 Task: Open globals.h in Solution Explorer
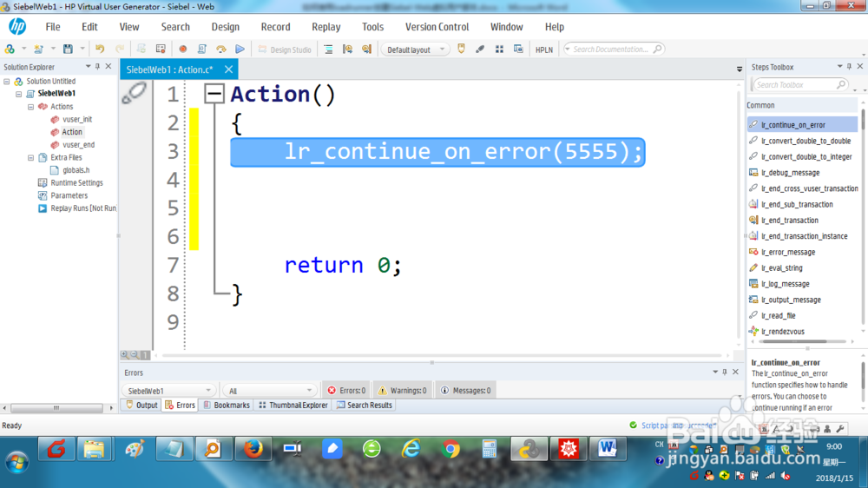76,170
